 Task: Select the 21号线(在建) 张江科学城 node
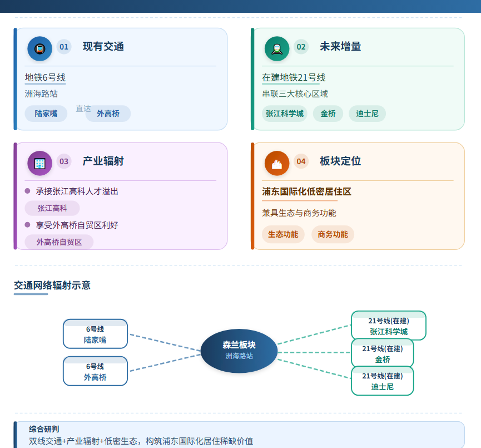click(388, 326)
